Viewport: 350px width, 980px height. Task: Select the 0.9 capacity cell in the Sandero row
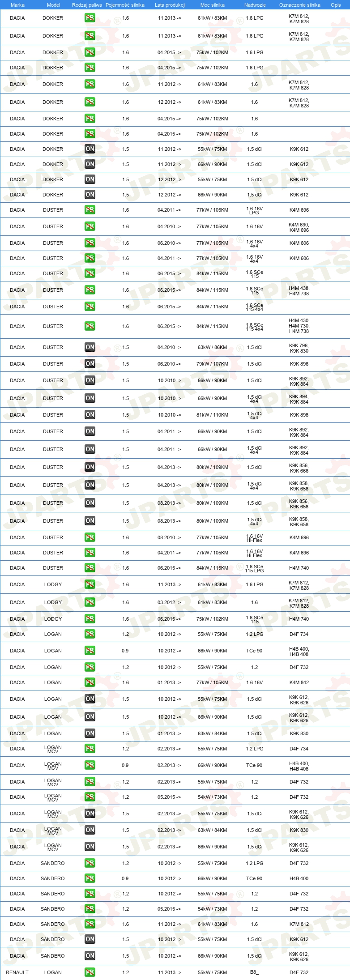pos(125,878)
